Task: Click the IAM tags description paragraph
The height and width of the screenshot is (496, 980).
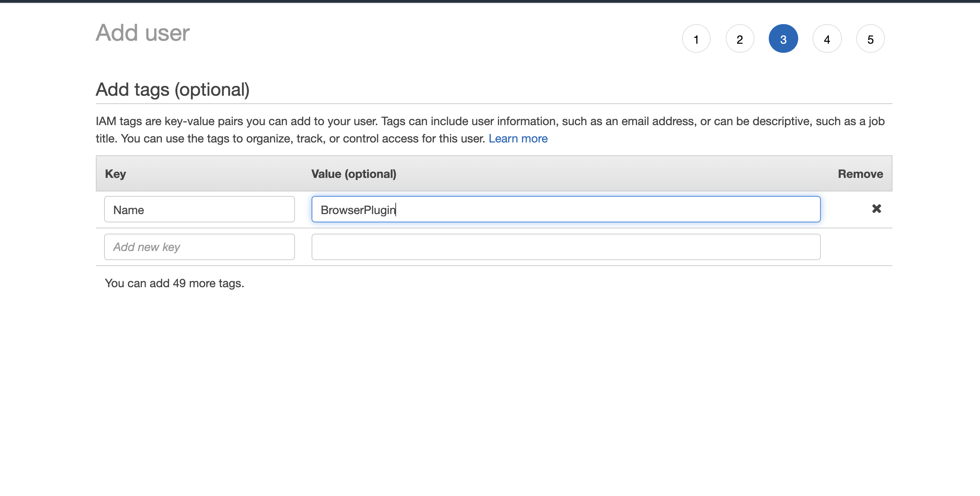Action: coord(490,122)
